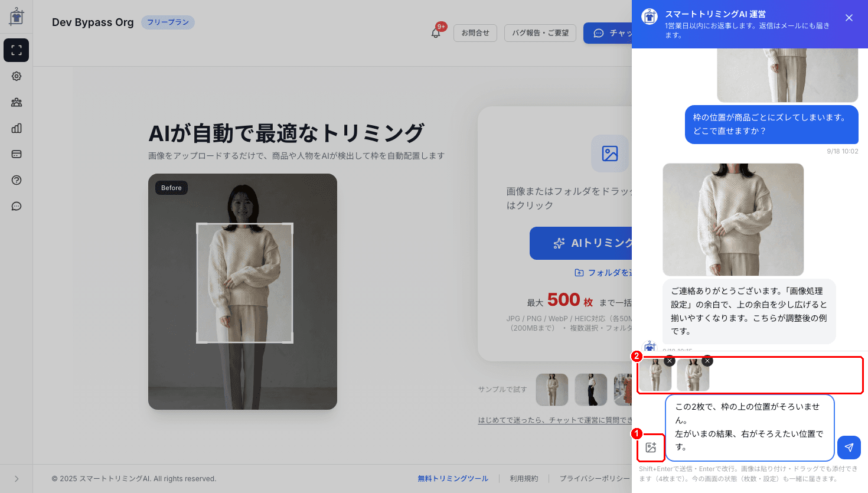
Task: Click the Dev Bypass Org organization name
Action: [93, 22]
